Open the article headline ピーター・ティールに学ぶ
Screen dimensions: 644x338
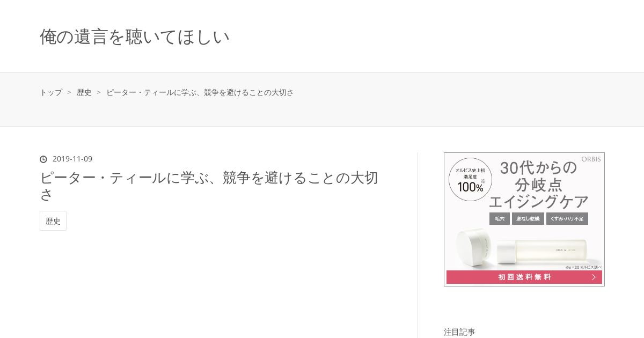pos(209,186)
